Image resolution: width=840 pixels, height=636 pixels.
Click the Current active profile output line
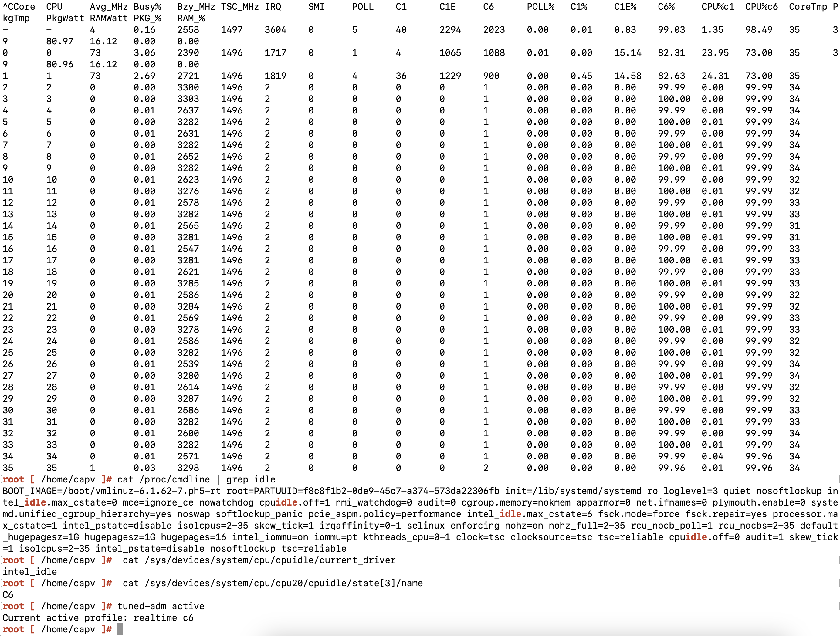tap(98, 618)
